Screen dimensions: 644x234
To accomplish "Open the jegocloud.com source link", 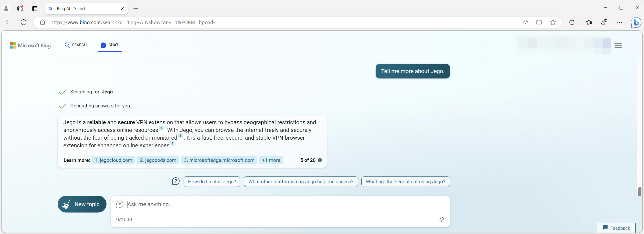I will tap(113, 160).
